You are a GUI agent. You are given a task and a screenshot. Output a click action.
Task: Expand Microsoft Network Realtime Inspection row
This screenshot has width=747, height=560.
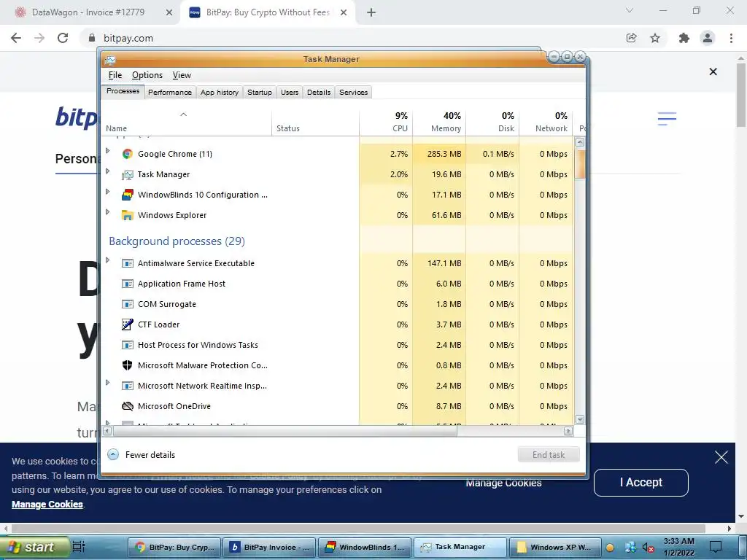pyautogui.click(x=108, y=383)
